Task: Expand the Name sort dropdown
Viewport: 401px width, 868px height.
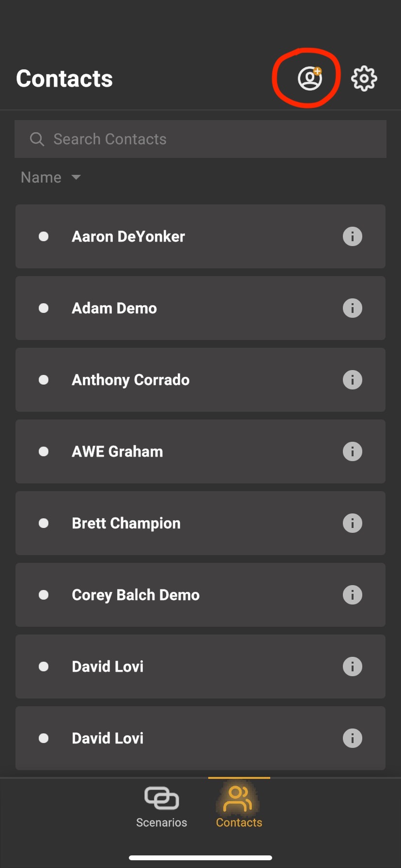Action: pyautogui.click(x=50, y=177)
